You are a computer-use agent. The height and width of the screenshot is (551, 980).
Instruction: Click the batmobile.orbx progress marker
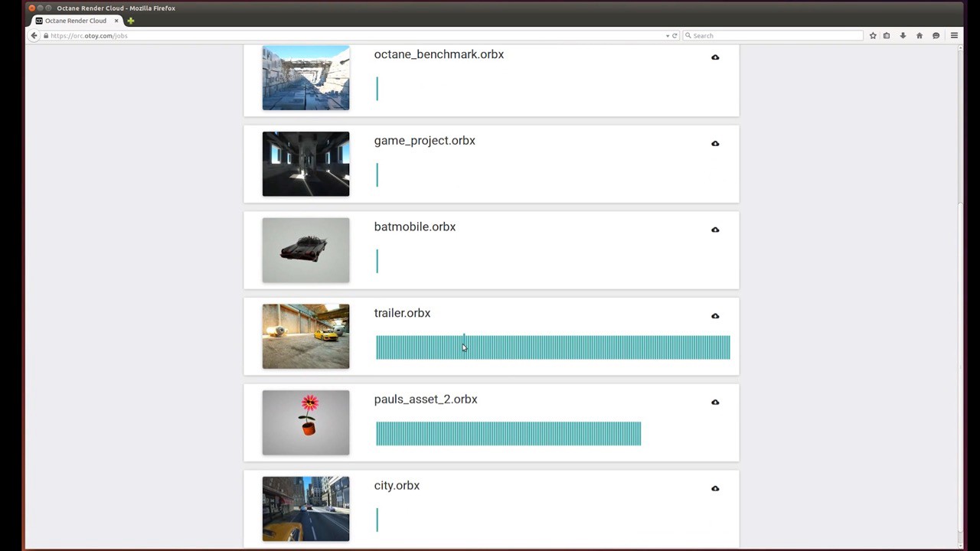377,261
